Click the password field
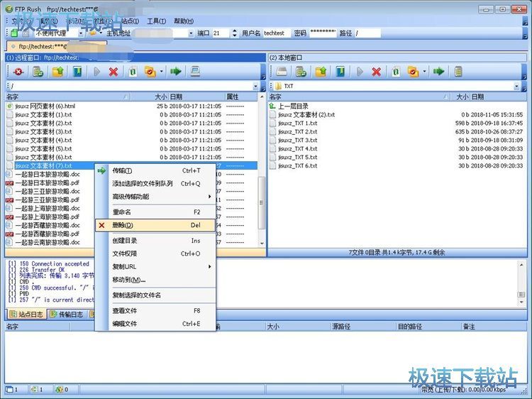This screenshot has width=532, height=399. click(323, 33)
